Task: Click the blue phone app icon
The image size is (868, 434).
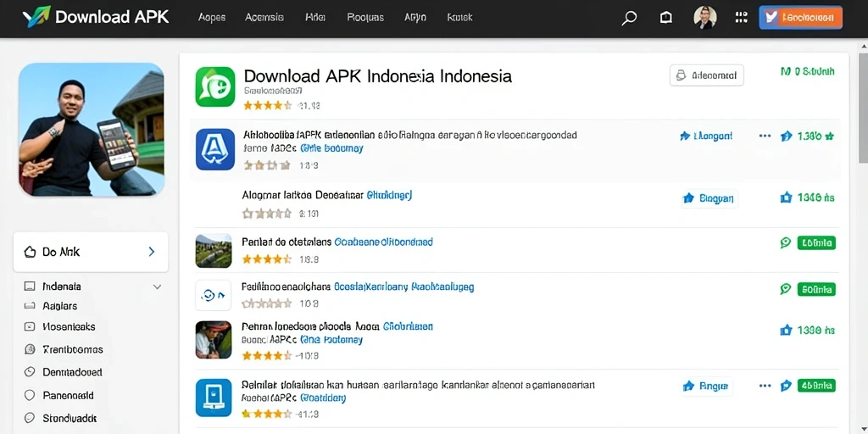Action: pyautogui.click(x=214, y=398)
